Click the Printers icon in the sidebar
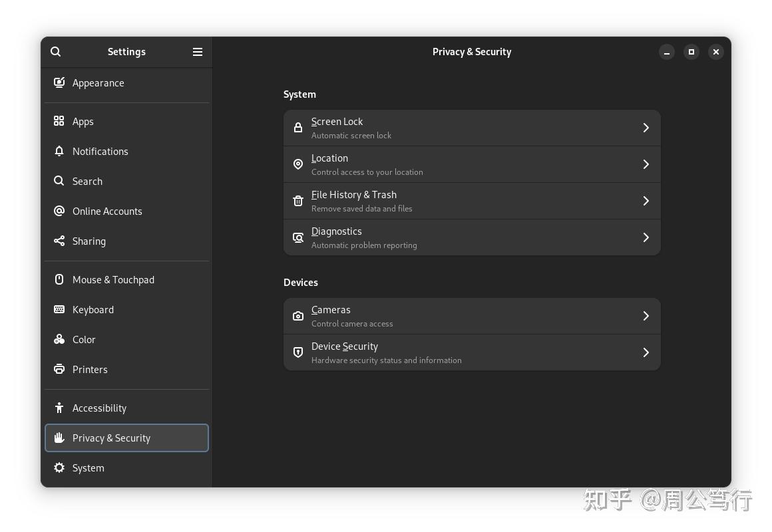 (59, 370)
